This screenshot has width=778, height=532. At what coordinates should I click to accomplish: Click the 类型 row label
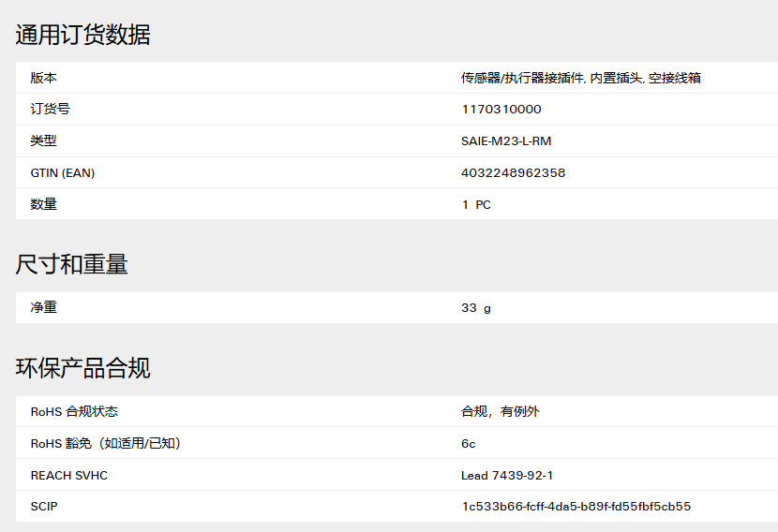44,140
